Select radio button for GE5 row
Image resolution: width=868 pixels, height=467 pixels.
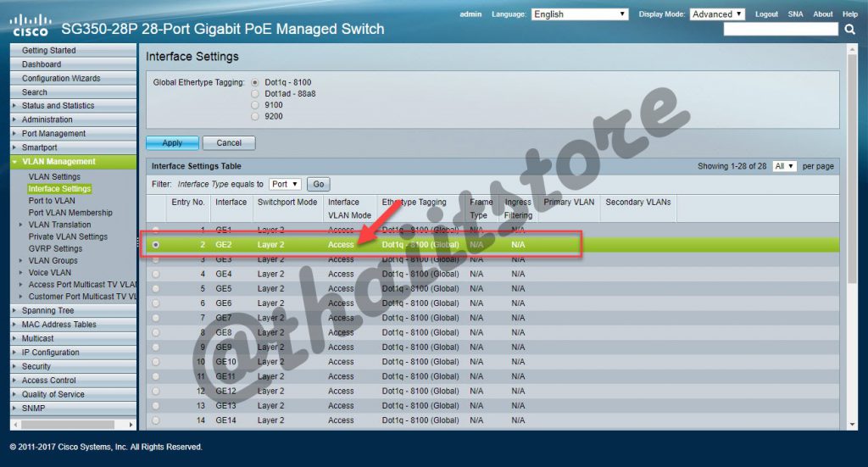pyautogui.click(x=156, y=289)
